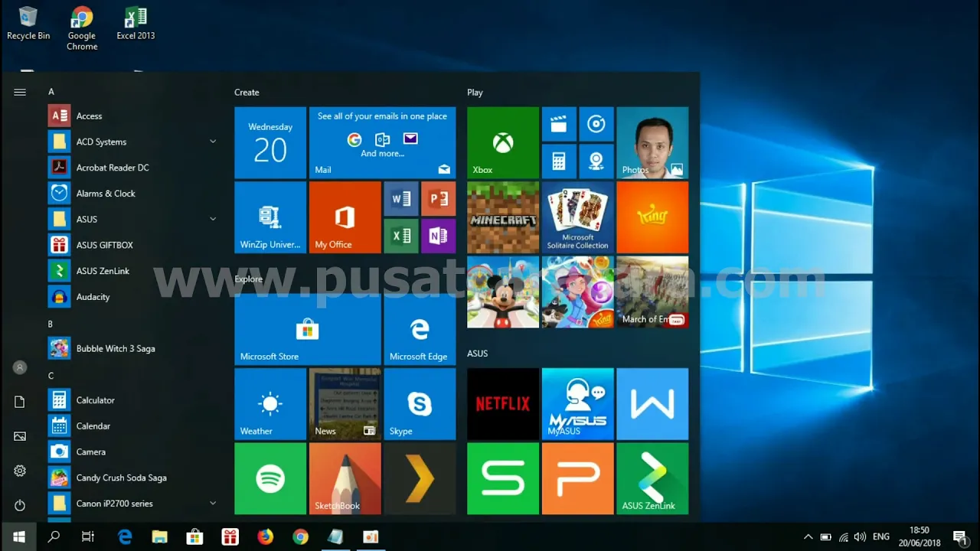Open the small Calculator tile in Play group
980x551 pixels.
click(559, 161)
